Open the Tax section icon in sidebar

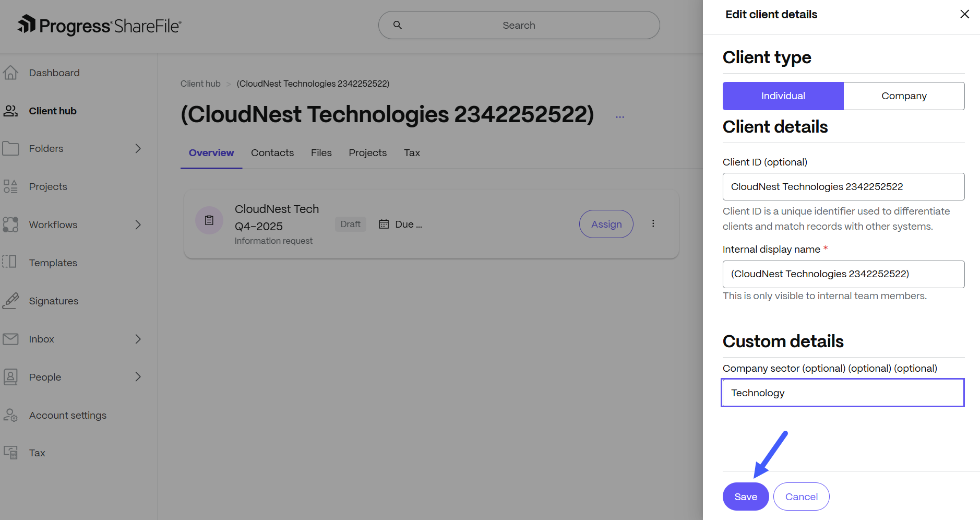(x=10, y=453)
